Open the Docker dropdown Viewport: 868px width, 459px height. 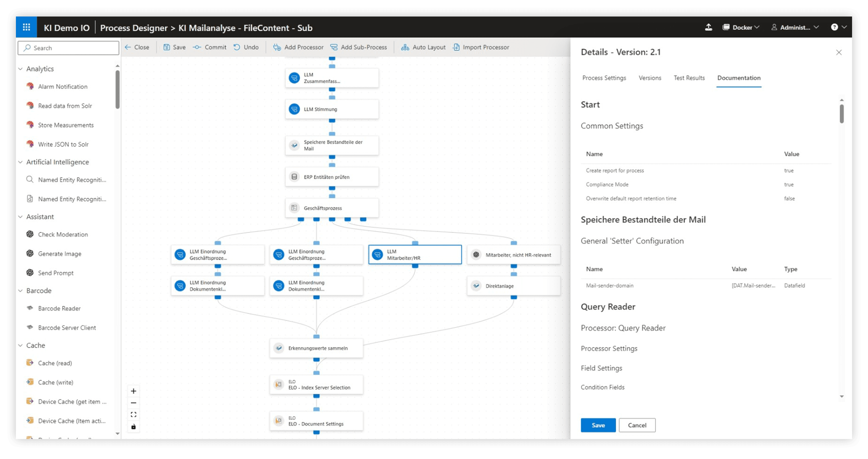(x=741, y=27)
